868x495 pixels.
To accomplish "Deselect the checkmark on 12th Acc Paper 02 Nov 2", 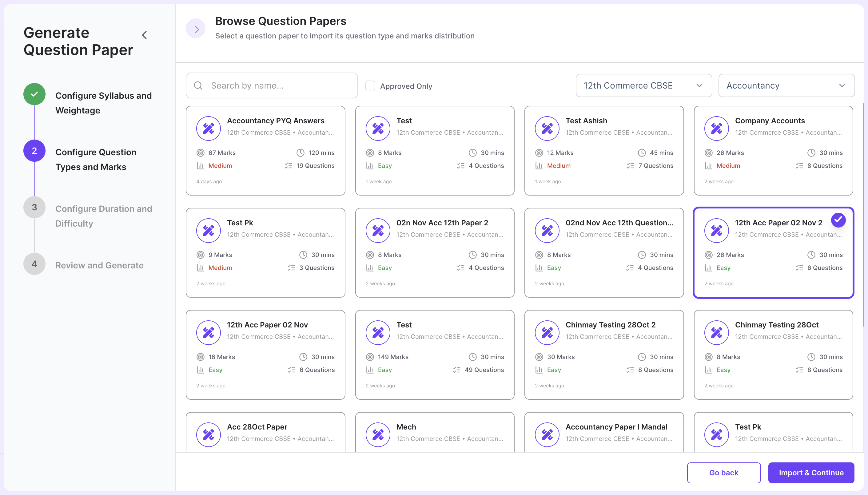I will [838, 220].
